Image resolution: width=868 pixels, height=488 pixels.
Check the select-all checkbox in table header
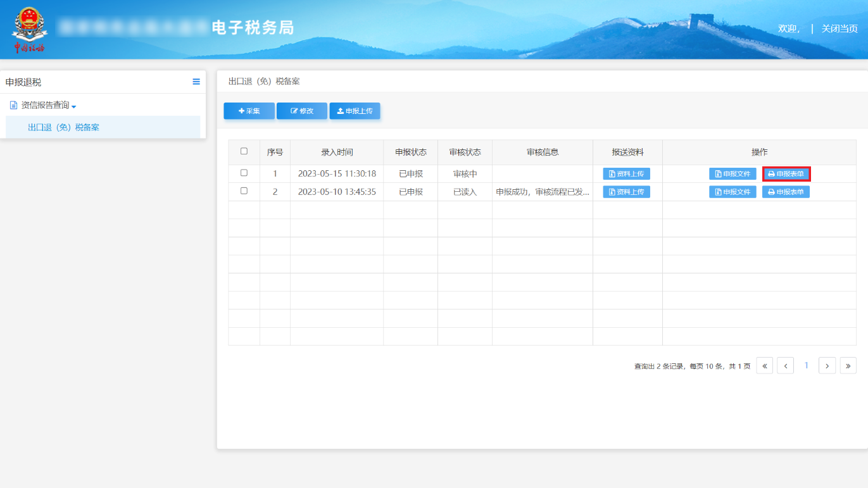coord(244,152)
